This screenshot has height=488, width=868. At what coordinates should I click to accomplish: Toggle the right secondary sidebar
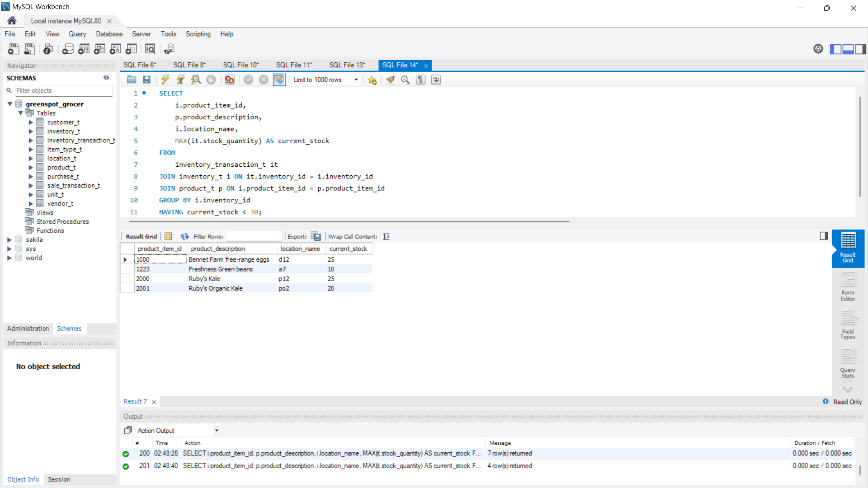[x=861, y=49]
